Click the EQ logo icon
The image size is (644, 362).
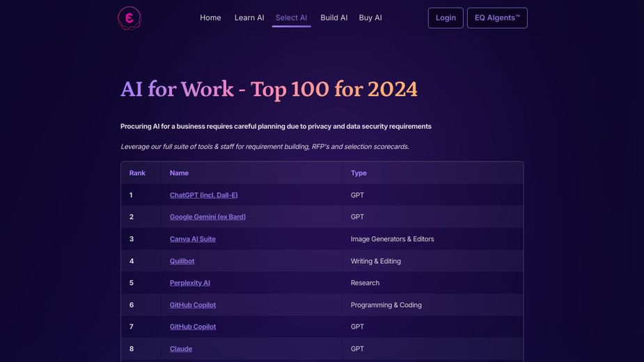click(129, 18)
